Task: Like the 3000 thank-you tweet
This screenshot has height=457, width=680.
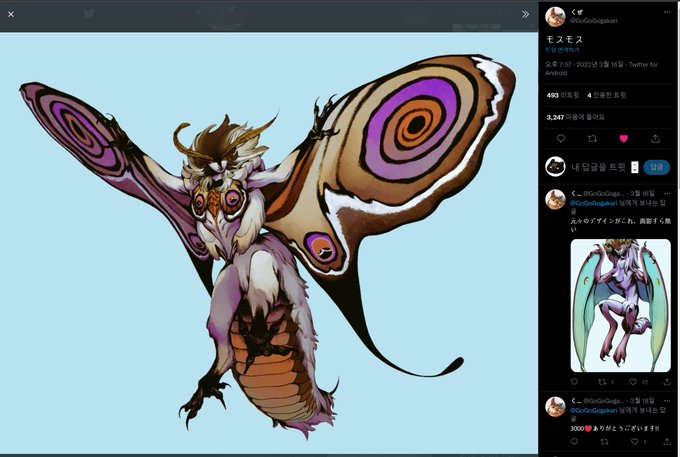Action: (x=634, y=441)
